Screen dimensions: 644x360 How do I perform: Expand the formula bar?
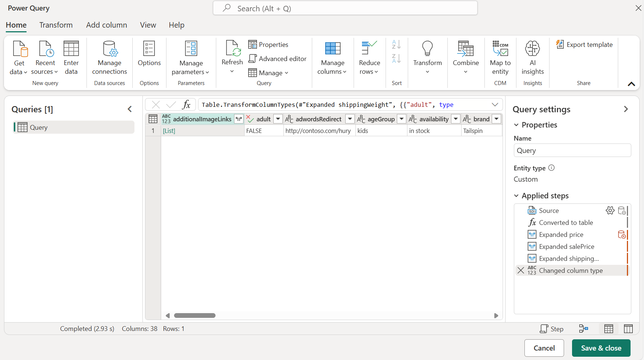coord(495,105)
